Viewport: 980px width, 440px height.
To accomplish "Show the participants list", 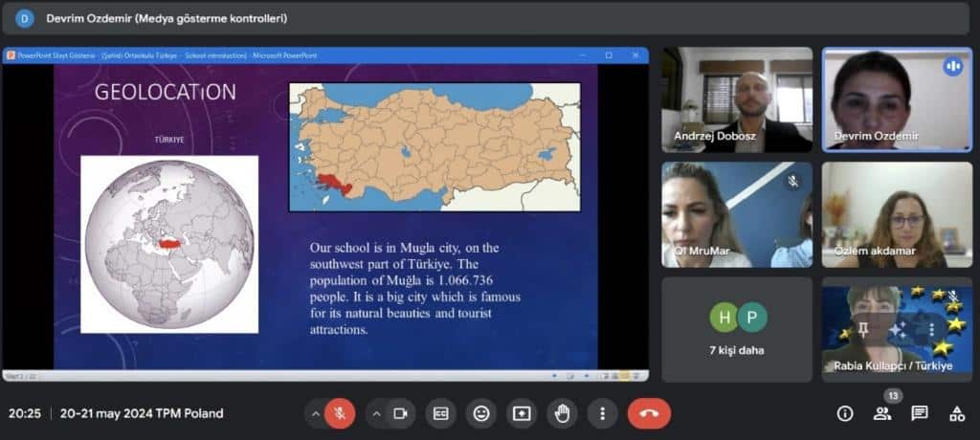I will click(x=881, y=413).
